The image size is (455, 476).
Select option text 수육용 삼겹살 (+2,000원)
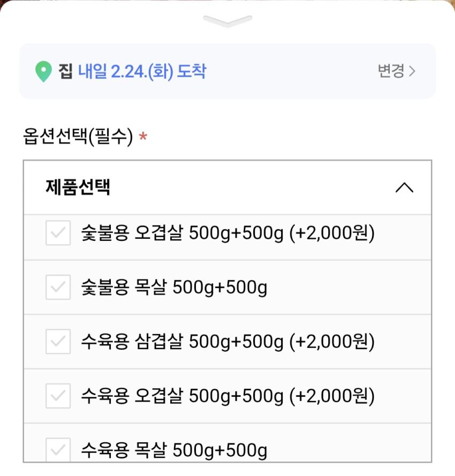(x=227, y=342)
